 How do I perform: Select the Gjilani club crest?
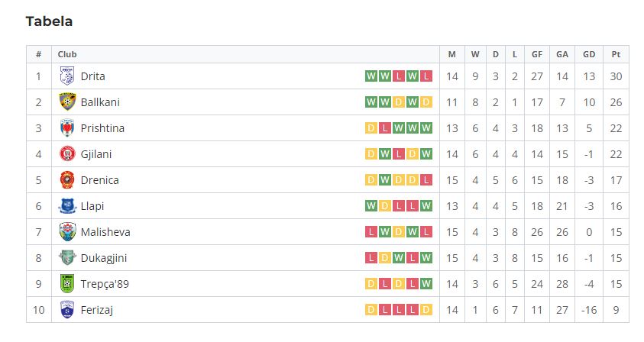[x=67, y=153]
